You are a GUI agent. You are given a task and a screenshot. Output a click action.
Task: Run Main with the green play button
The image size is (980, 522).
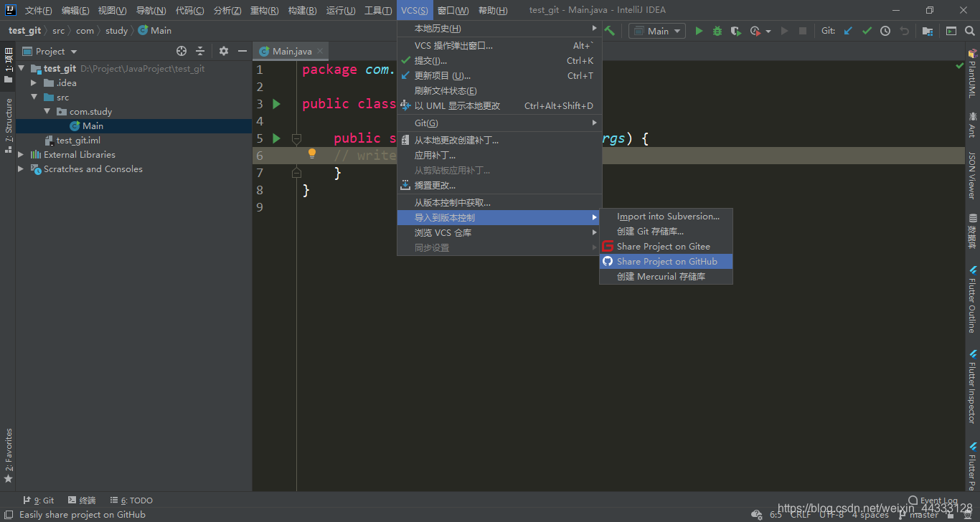(699, 31)
